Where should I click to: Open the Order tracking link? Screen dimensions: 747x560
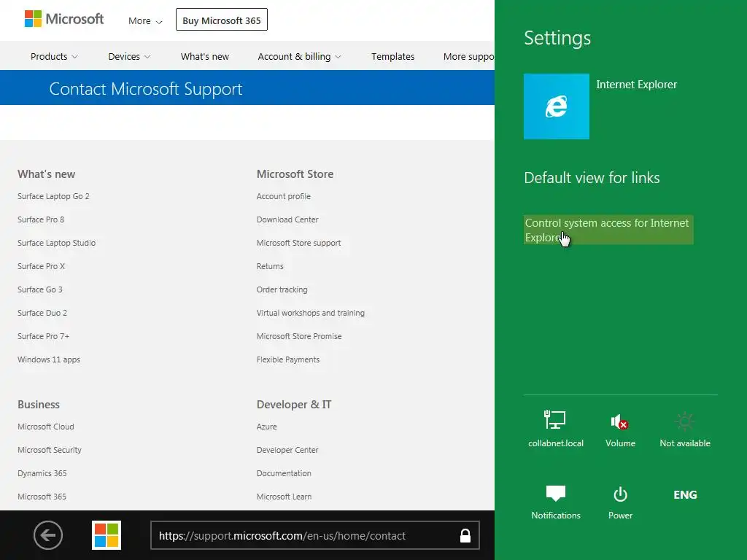point(282,289)
